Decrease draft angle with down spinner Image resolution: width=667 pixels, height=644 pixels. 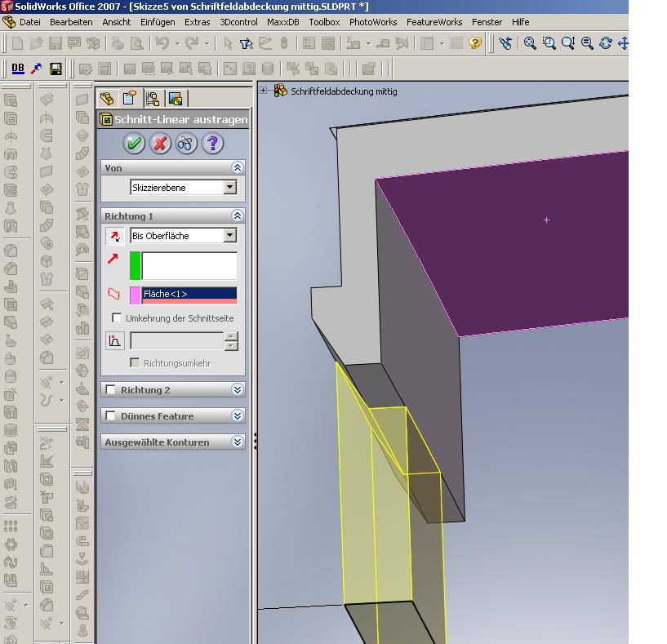click(x=231, y=345)
